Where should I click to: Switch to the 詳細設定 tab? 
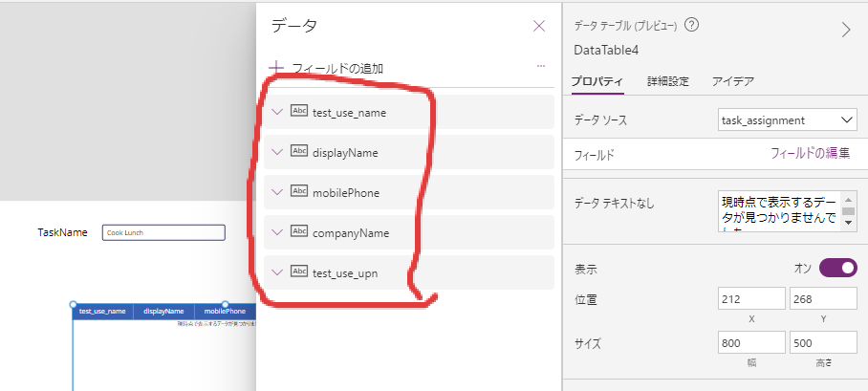click(x=667, y=81)
